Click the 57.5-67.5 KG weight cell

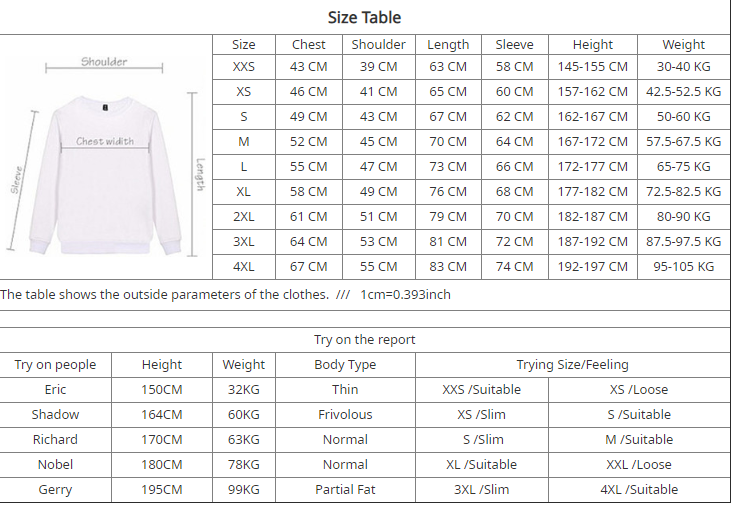[684, 141]
